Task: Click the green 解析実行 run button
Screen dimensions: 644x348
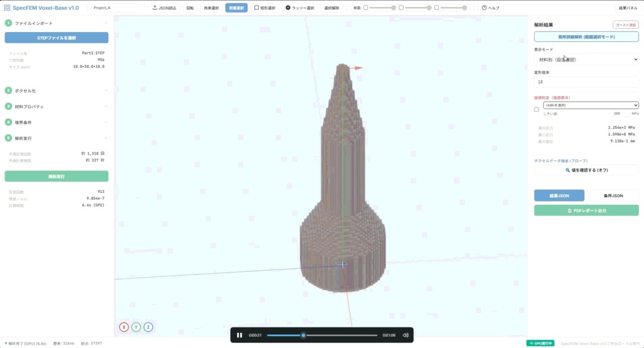Action: tap(57, 176)
